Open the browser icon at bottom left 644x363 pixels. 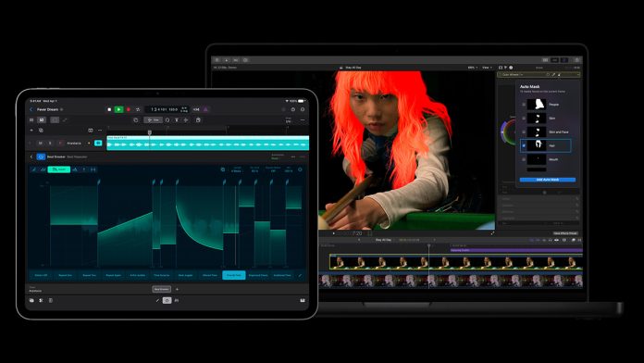31,301
